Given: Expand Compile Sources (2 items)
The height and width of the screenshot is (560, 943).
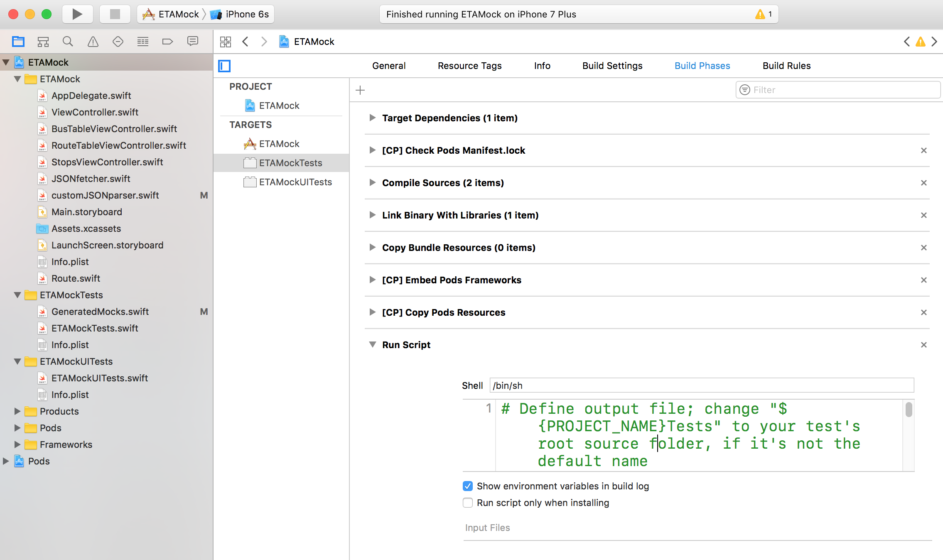Looking at the screenshot, I should coord(373,183).
